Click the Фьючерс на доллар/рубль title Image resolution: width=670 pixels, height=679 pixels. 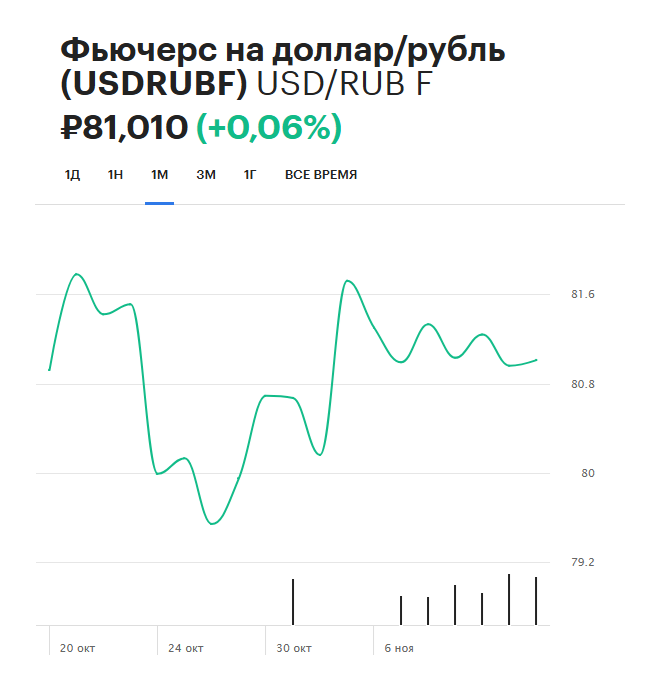click(x=241, y=50)
